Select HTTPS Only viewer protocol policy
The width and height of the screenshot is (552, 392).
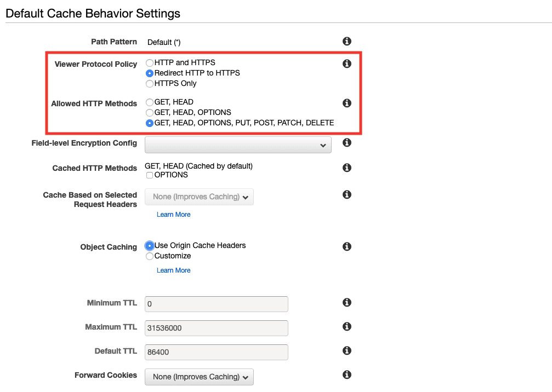[150, 84]
